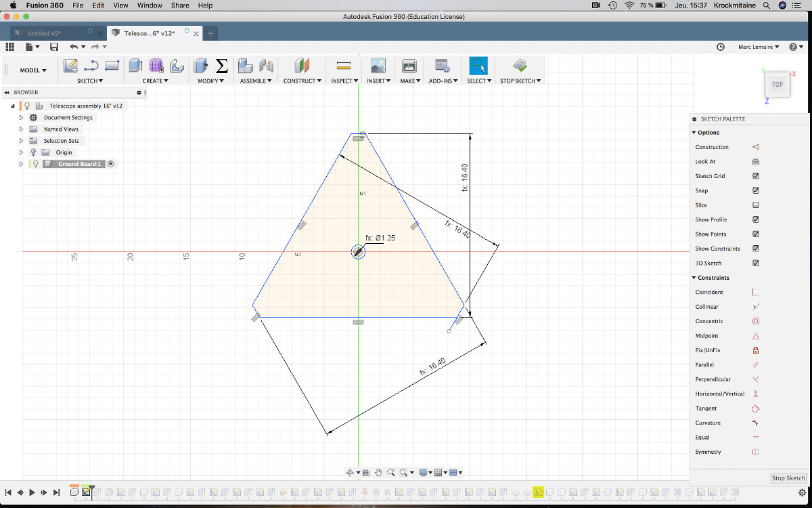Expand Named Views tree node
Screen dimensions: 812x508
click(x=21, y=129)
